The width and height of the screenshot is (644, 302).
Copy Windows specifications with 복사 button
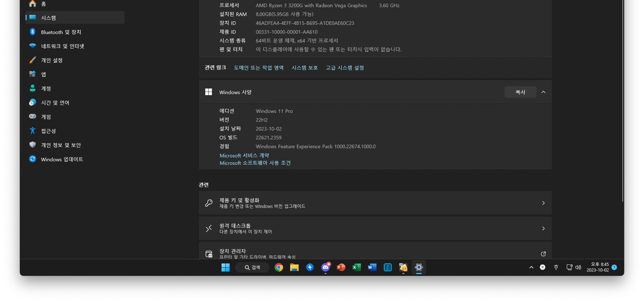pos(520,92)
